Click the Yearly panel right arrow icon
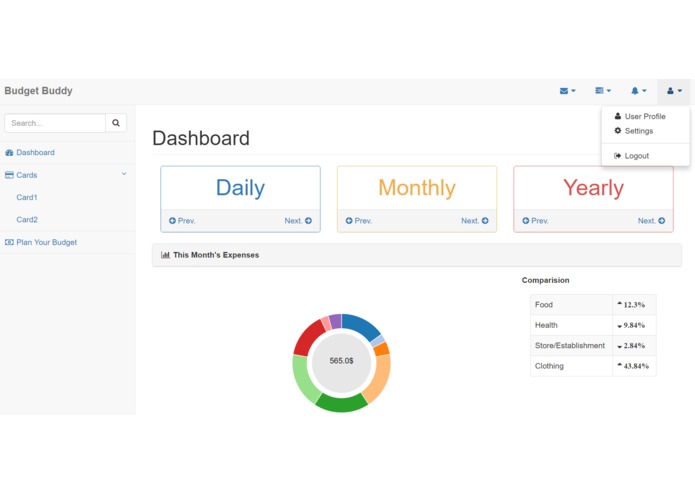Screen dimensions: 695x494 pyautogui.click(x=661, y=221)
